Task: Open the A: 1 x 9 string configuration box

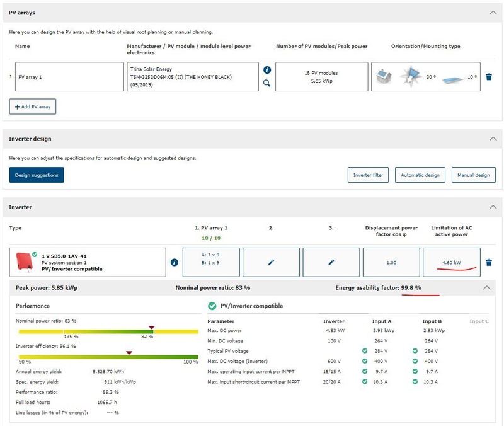Action: (x=211, y=262)
